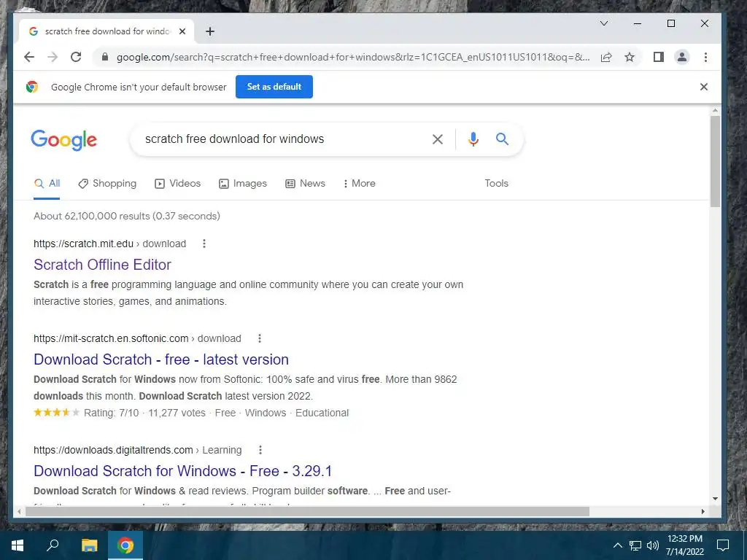747x560 pixels.
Task: Go back using the browser back arrow
Action: click(29, 57)
